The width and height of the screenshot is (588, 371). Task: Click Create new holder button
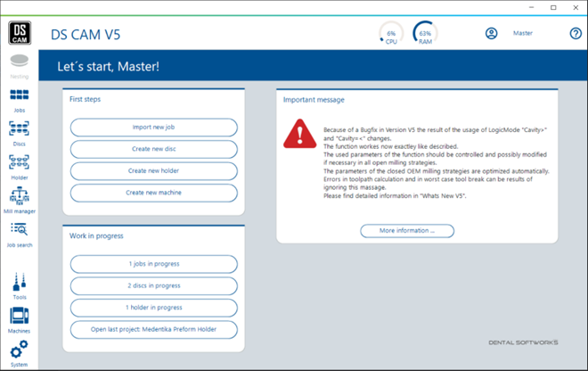pos(154,171)
